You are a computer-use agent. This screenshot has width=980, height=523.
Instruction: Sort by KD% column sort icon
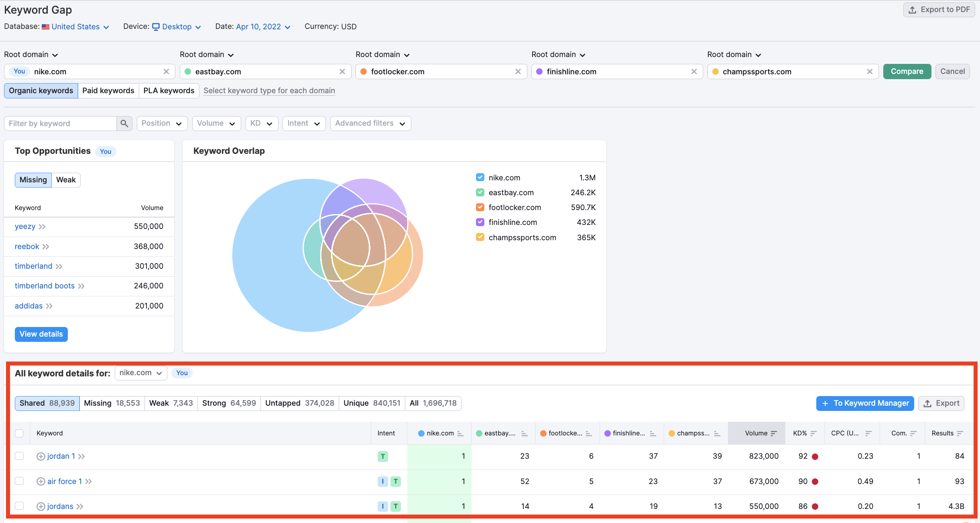coord(813,433)
